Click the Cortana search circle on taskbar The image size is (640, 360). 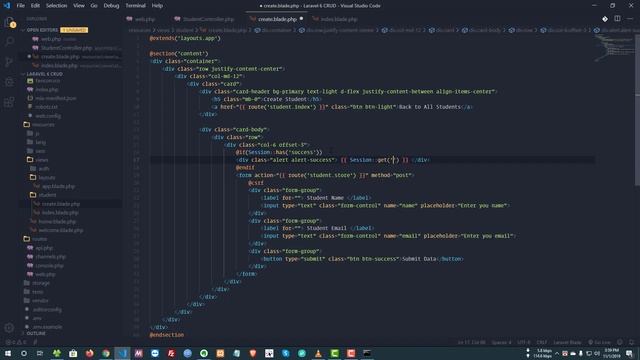(24, 353)
